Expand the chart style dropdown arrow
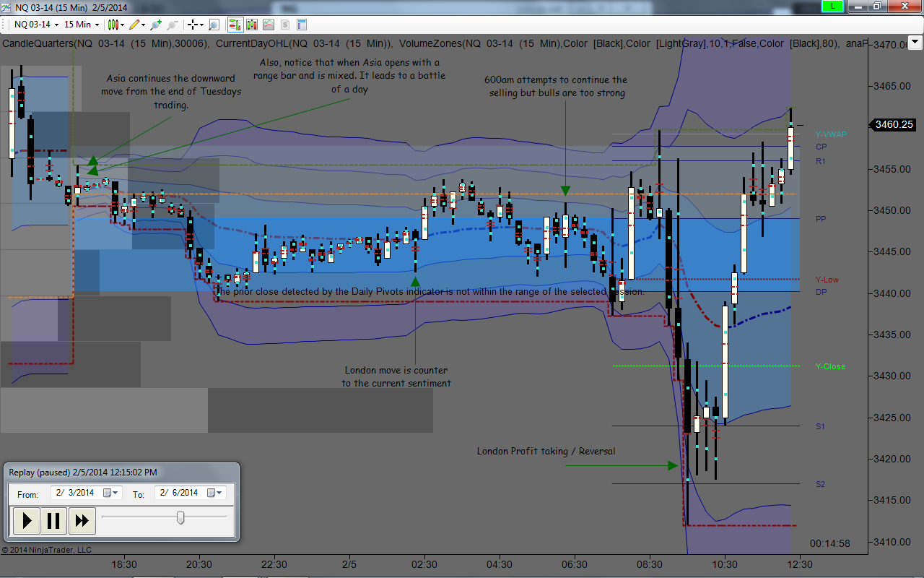Viewport: 924px width, 578px height. pos(123,25)
